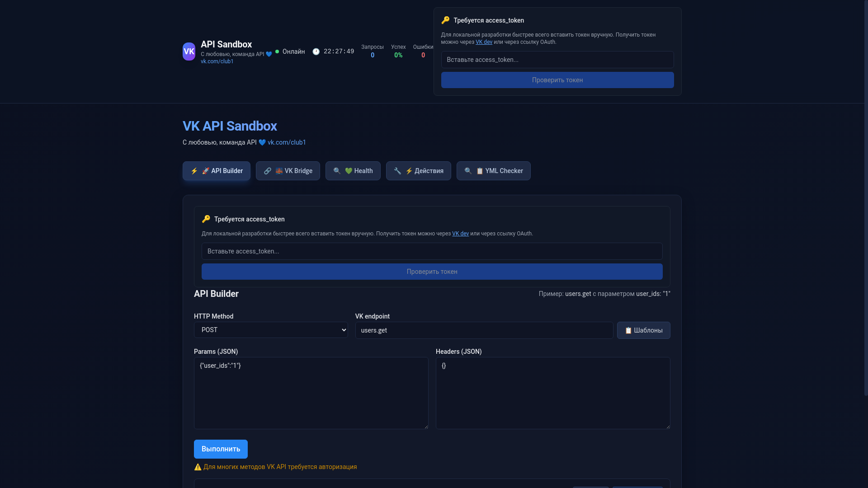The width and height of the screenshot is (868, 488).
Task: Click the blue heart under the API Sandbox header title
Action: 269,54
